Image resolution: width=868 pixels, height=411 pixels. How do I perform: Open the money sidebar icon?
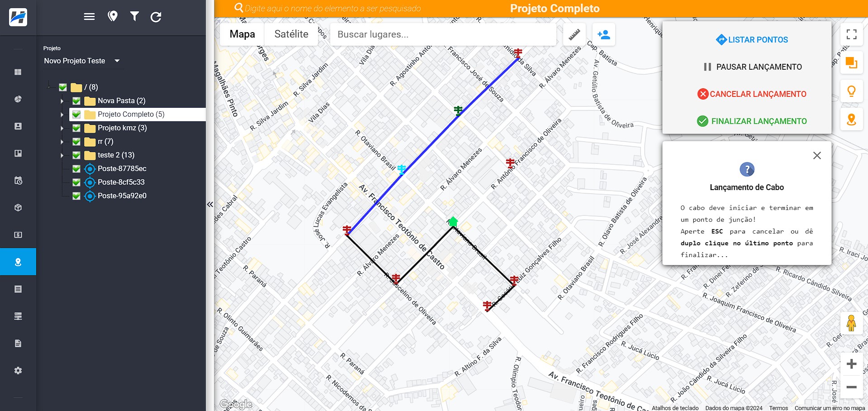18,235
